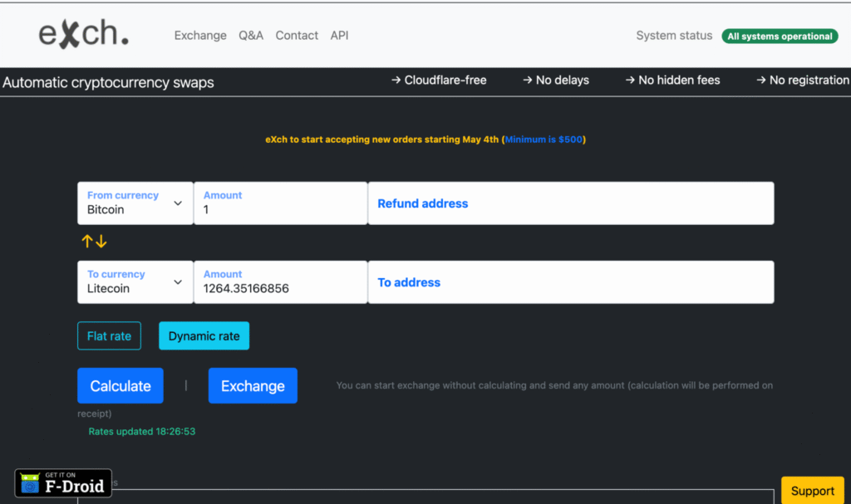Image resolution: width=851 pixels, height=504 pixels.
Task: Focus the To address field
Action: pos(571,282)
